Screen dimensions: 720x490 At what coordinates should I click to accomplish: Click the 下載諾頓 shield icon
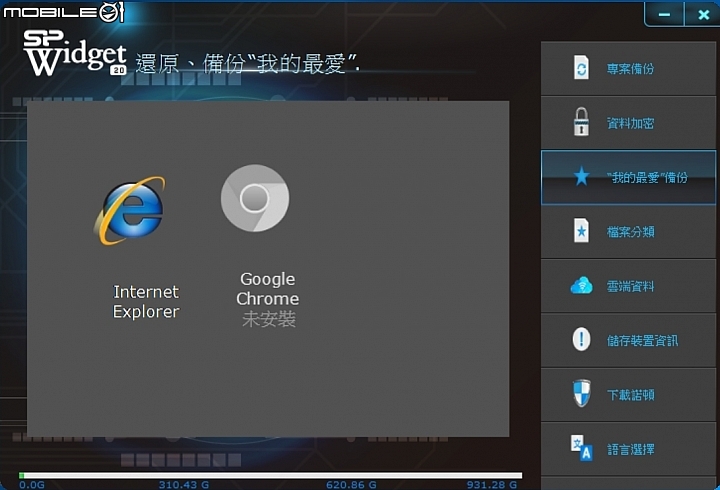click(581, 394)
